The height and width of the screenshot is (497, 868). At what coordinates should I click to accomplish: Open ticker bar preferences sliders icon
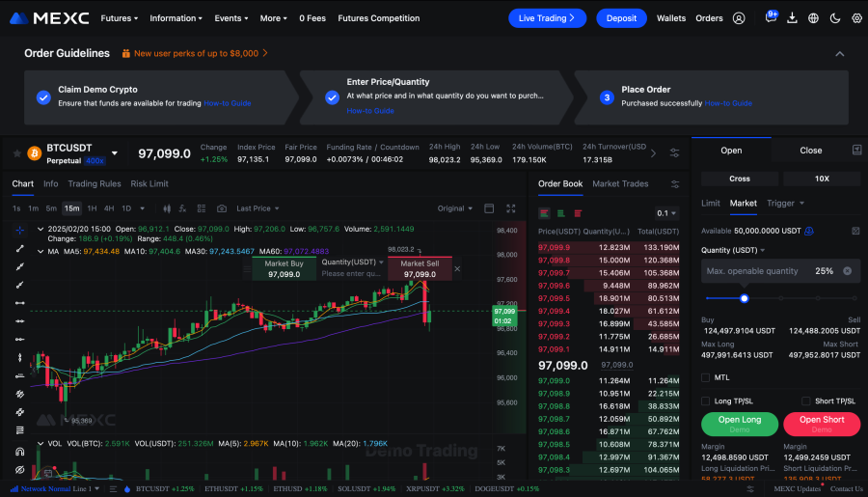click(674, 152)
